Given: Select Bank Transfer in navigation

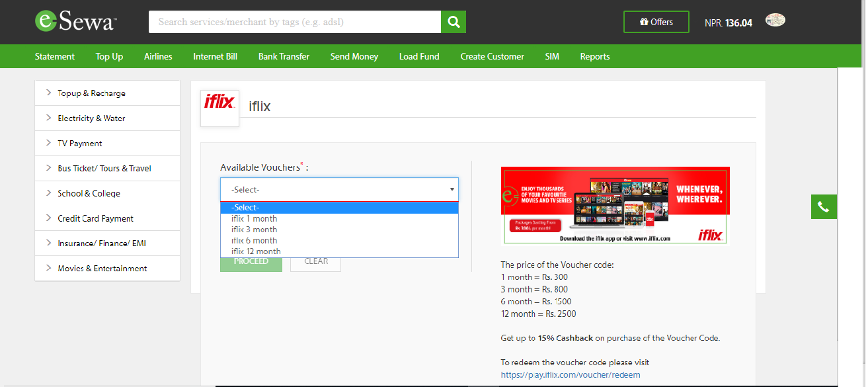Looking at the screenshot, I should tap(284, 56).
